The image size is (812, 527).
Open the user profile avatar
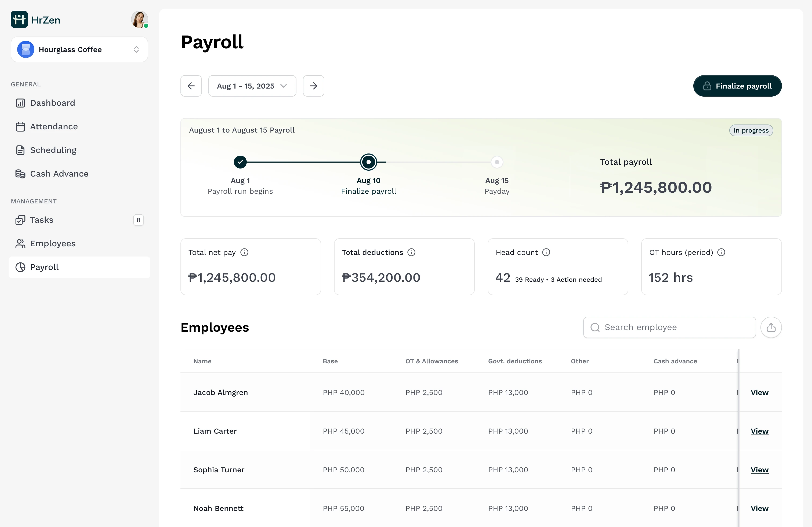point(139,19)
